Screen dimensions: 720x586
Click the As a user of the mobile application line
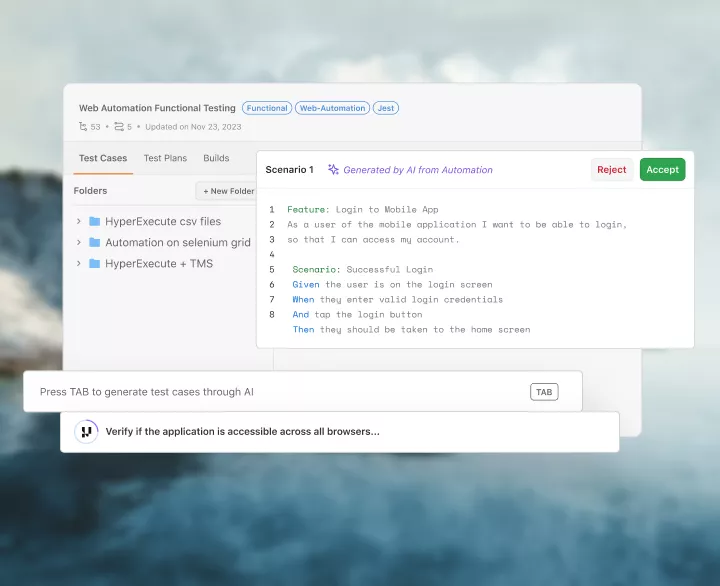[x=457, y=225]
